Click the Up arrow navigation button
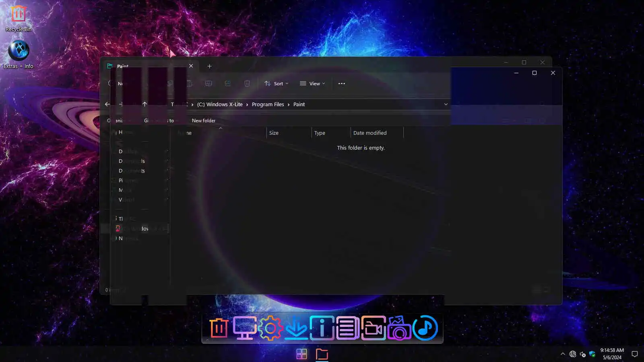 (x=144, y=104)
